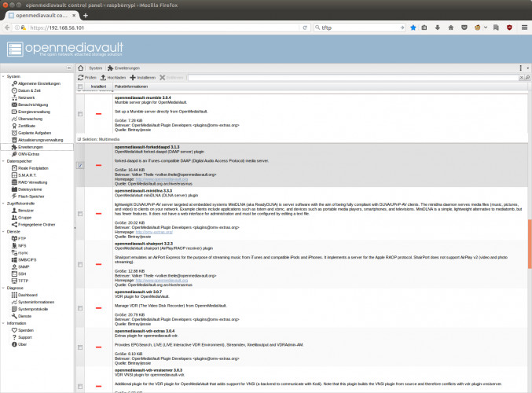This screenshot has height=393, width=532.
Task: Open Firefox downloads arrow icon
Action: 438,28
